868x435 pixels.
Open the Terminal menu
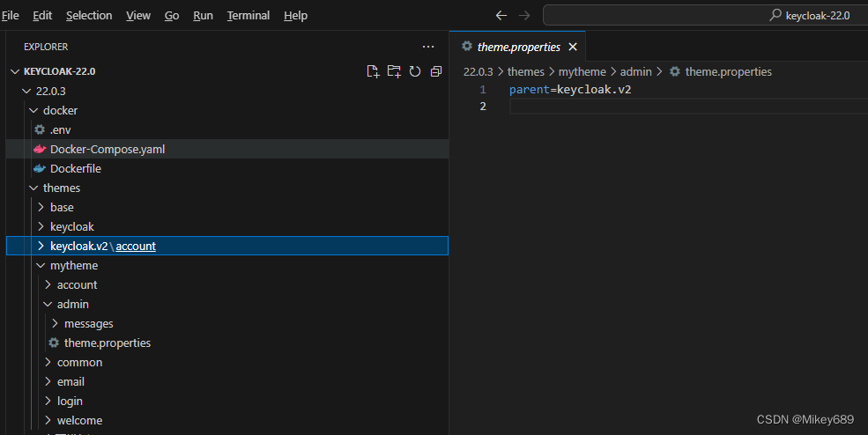click(248, 16)
